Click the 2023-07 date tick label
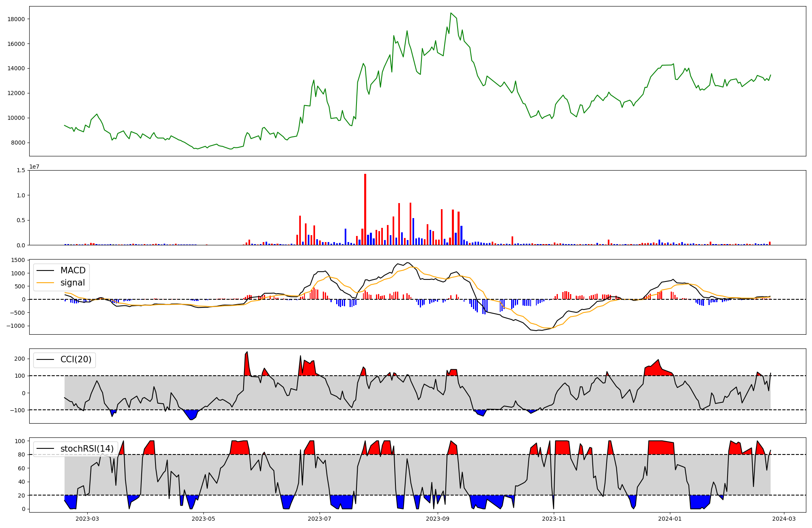Screen dimensions: 812x528 tap(320, 519)
